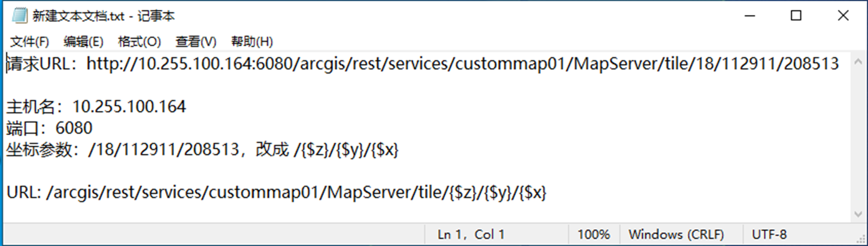Close the Notepad window
Image resolution: width=868 pixels, height=246 pixels.
[x=842, y=16]
